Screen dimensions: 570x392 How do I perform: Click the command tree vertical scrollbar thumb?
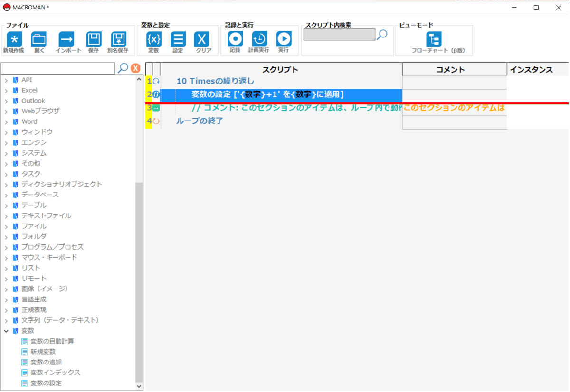tap(139, 282)
